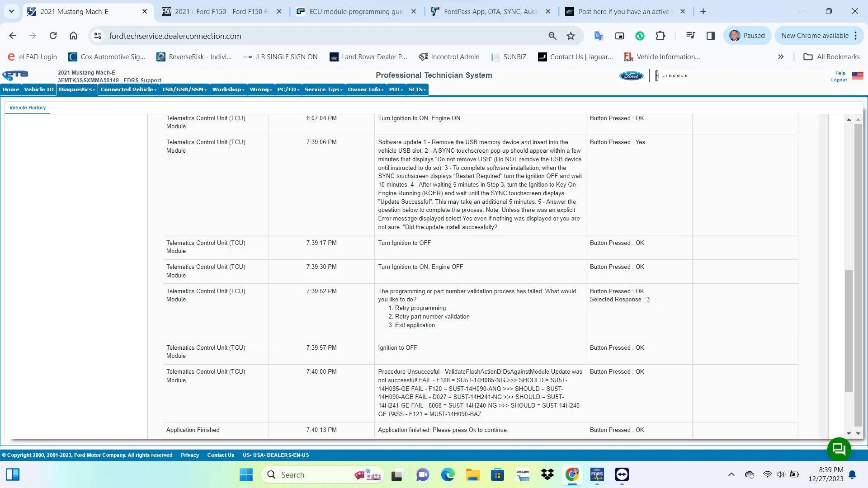Click the green chat bubble icon
This screenshot has width=868, height=488.
coord(839,449)
